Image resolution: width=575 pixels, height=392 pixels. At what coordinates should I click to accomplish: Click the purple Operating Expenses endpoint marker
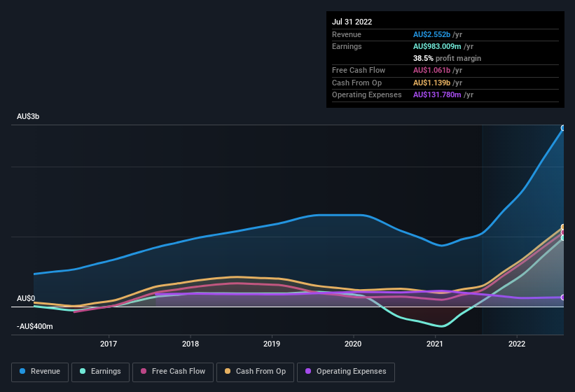pyautogui.click(x=563, y=297)
